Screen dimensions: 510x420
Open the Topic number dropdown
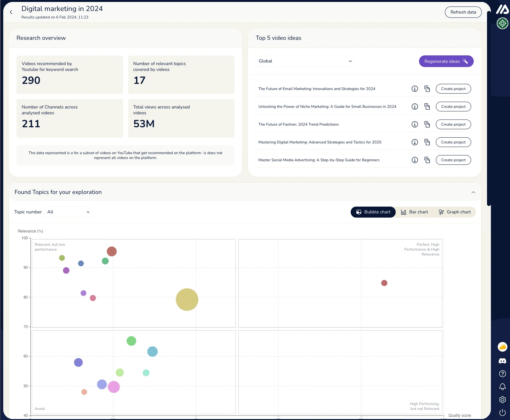(x=68, y=212)
